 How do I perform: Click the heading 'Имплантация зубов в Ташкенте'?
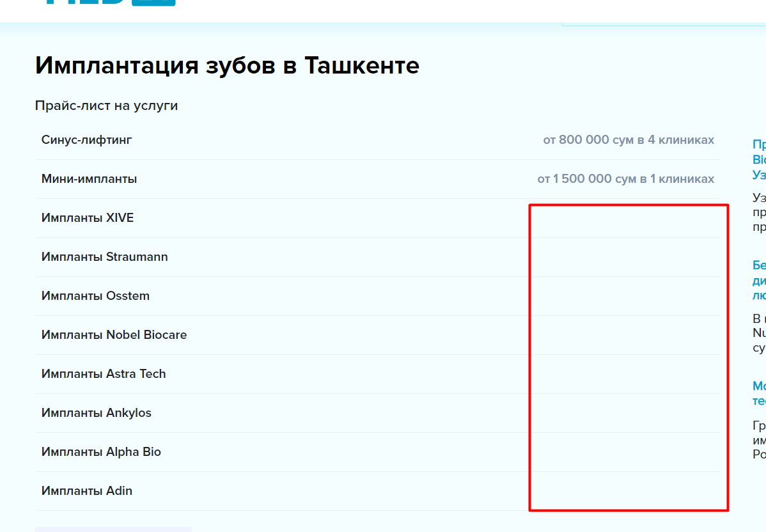click(x=227, y=65)
